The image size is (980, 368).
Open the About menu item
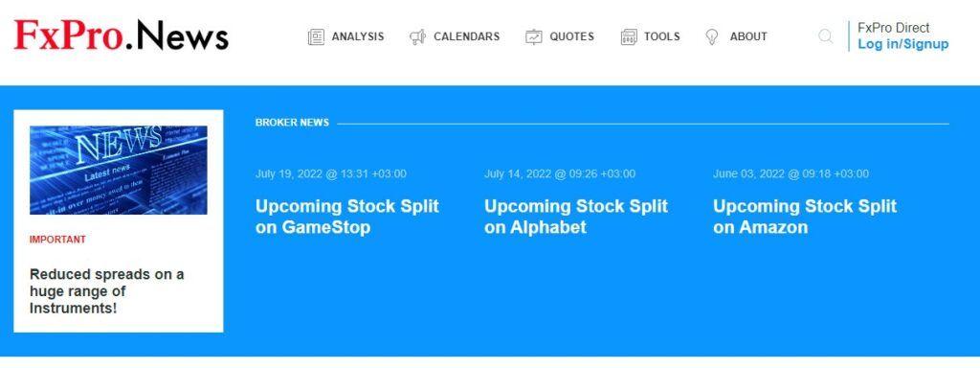point(748,37)
